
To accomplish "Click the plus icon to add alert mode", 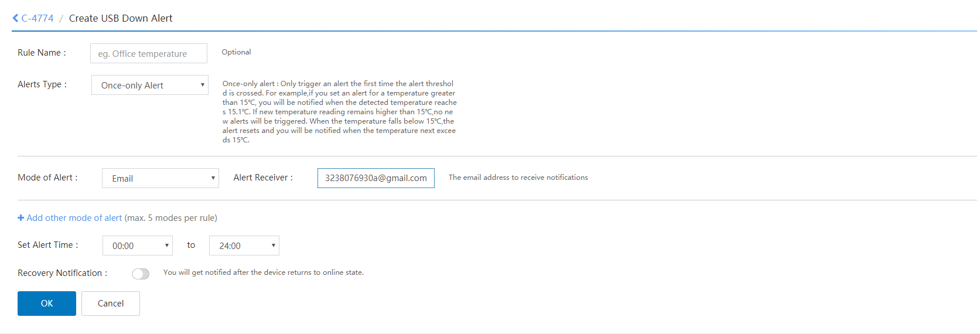I will [x=21, y=218].
